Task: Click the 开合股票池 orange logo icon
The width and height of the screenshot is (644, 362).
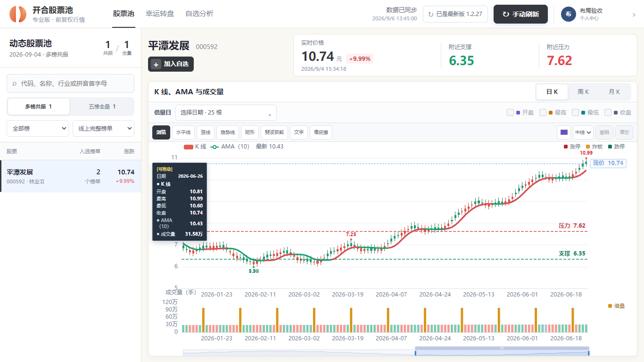Action: [18, 14]
